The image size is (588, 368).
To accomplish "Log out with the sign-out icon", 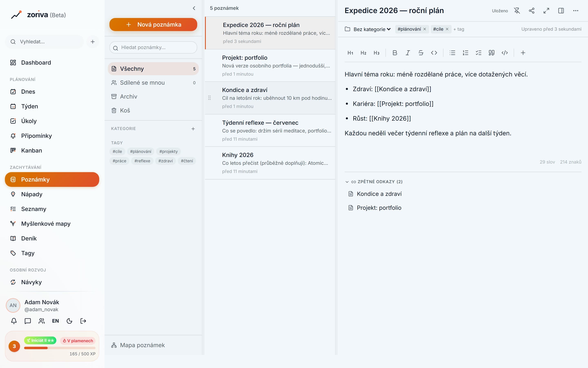I will 83,321.
